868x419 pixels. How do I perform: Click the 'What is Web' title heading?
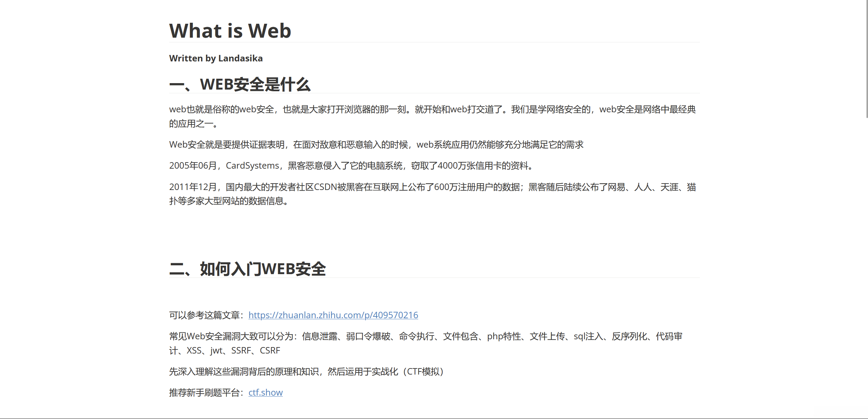[230, 31]
